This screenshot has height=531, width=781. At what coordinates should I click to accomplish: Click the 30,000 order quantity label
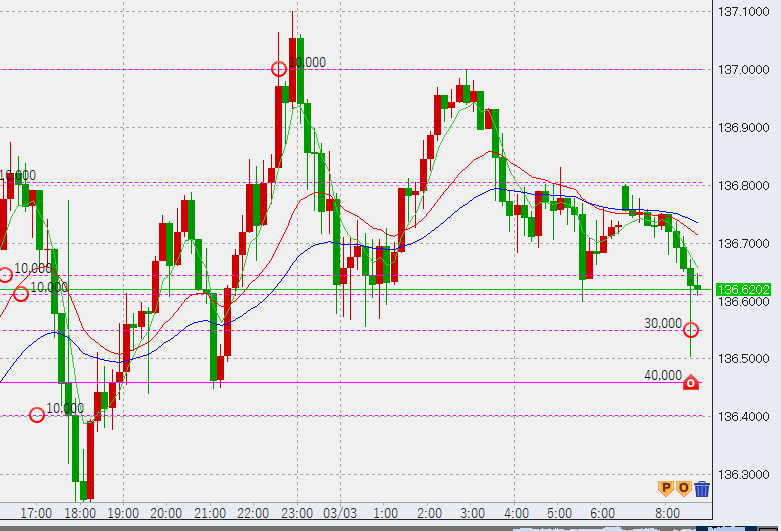tap(663, 324)
